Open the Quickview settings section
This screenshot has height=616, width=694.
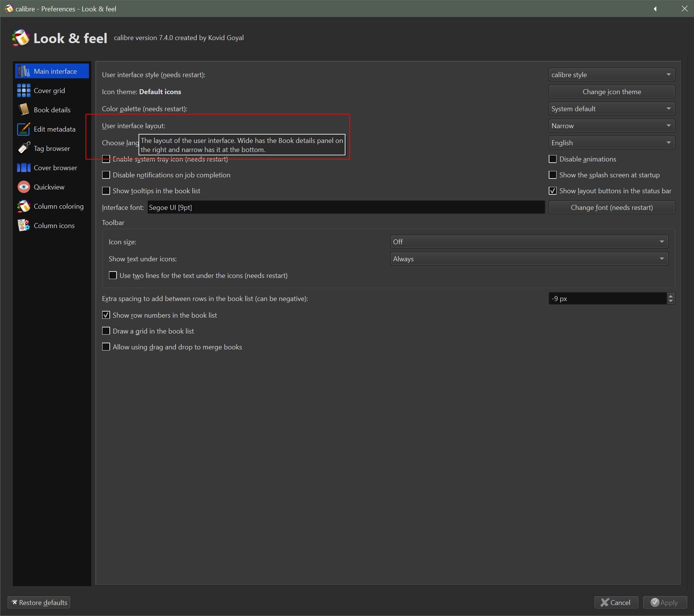pyautogui.click(x=52, y=187)
